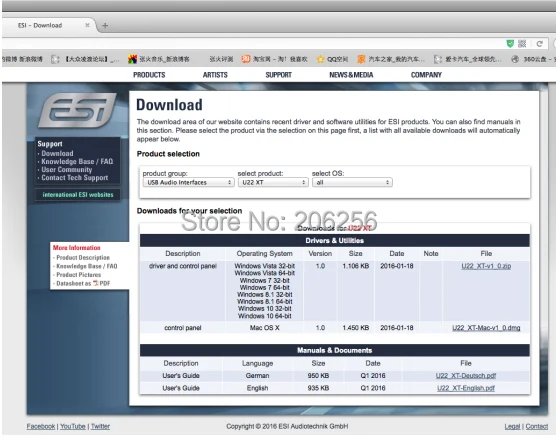This screenshot has width=556, height=441.
Task: Click the 'Operating System' column header
Action: (x=265, y=253)
